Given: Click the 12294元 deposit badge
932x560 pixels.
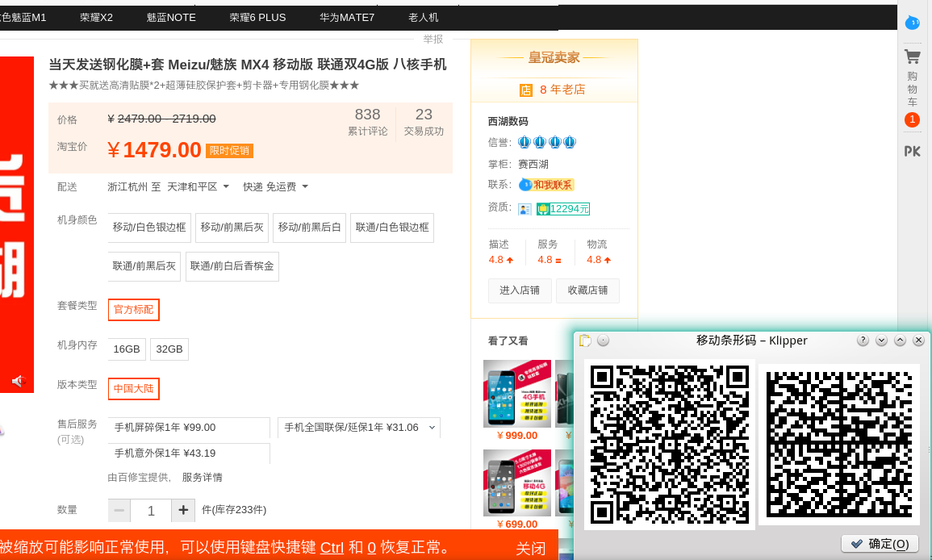Looking at the screenshot, I should tap(563, 209).
